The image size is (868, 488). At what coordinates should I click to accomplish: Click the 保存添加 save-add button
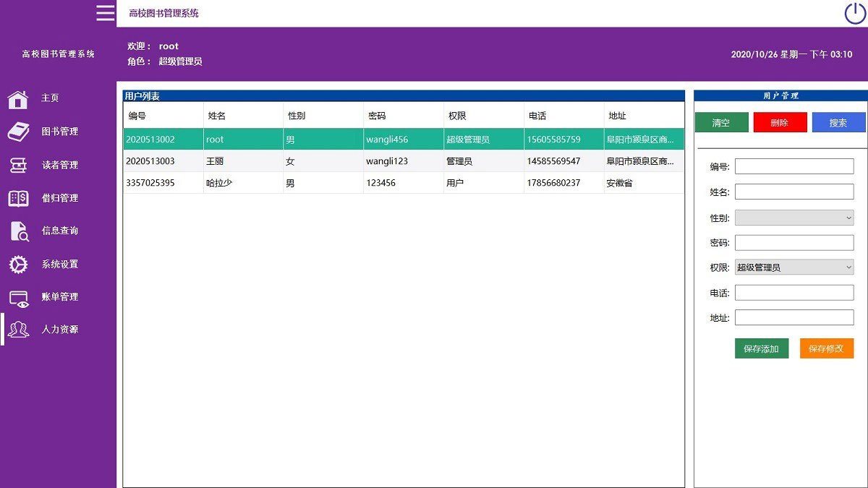click(x=761, y=348)
